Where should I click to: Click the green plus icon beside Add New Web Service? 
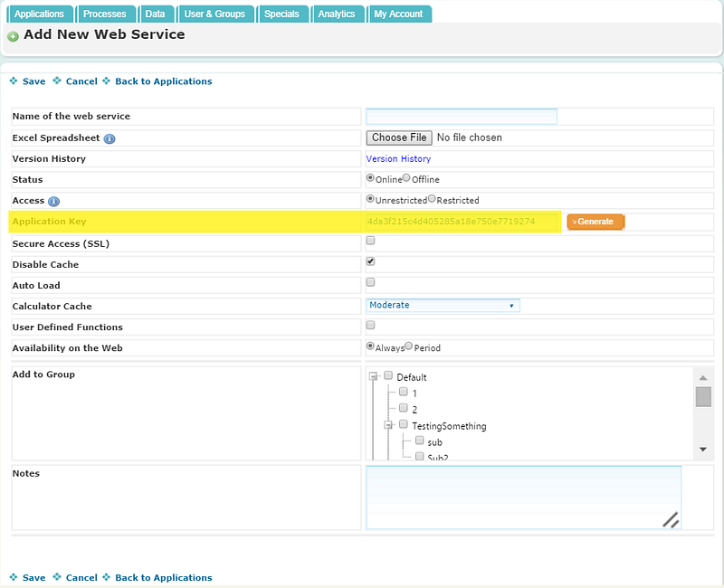(x=13, y=36)
